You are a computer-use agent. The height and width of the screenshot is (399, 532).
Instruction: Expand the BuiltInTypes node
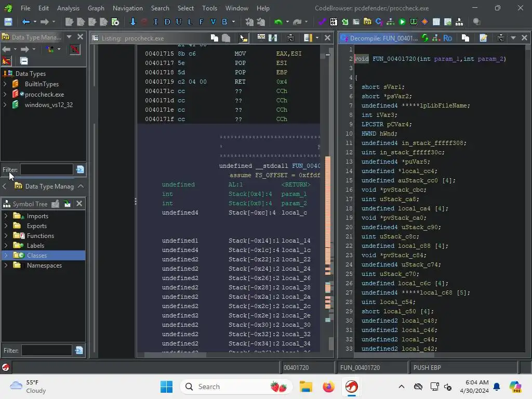(5, 84)
